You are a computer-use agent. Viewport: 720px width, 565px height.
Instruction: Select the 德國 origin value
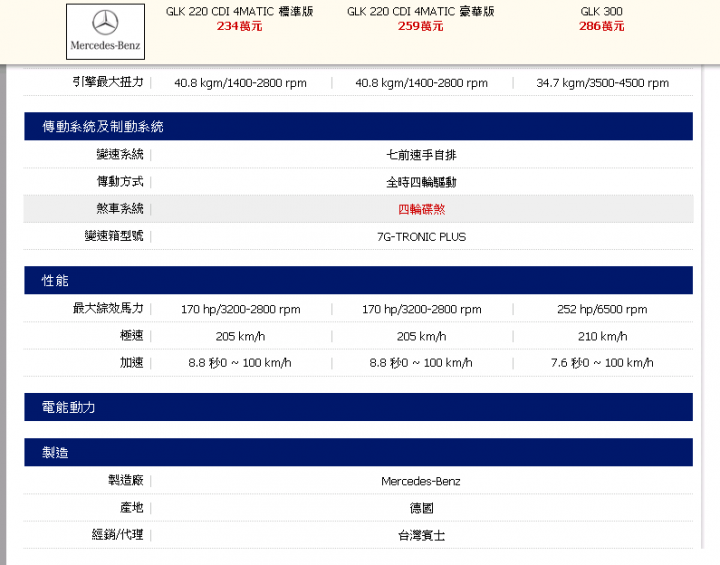coord(422,508)
